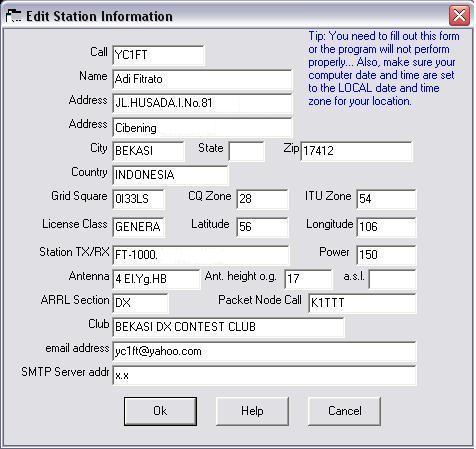Click the City field showing BEKASI
476x449 pixels.
pos(148,151)
